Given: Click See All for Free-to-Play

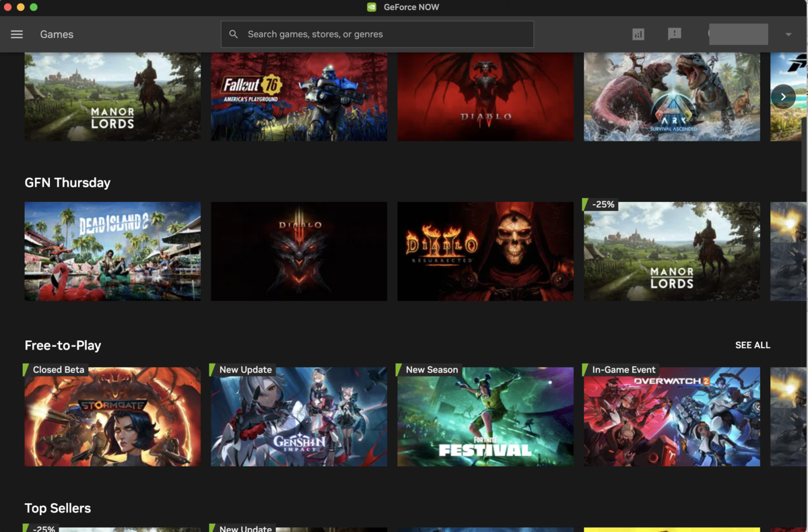Looking at the screenshot, I should click(x=753, y=345).
